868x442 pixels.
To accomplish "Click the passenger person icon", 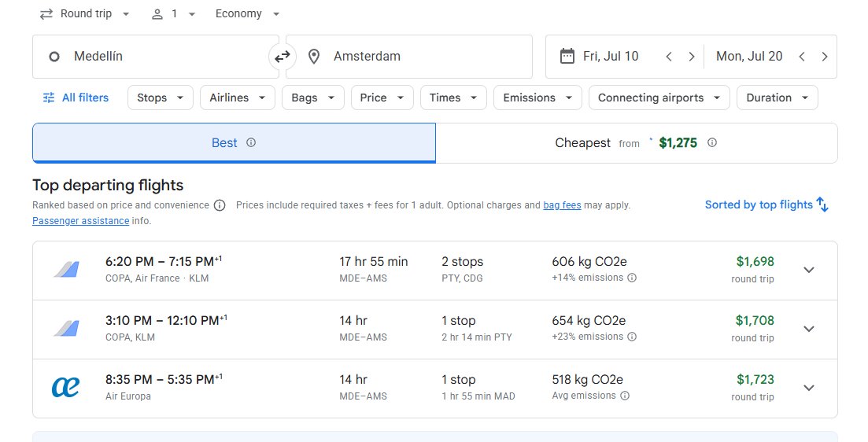I will tap(157, 14).
